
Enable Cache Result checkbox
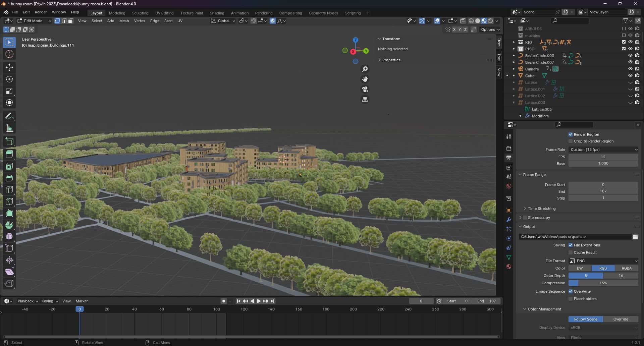[x=571, y=252]
